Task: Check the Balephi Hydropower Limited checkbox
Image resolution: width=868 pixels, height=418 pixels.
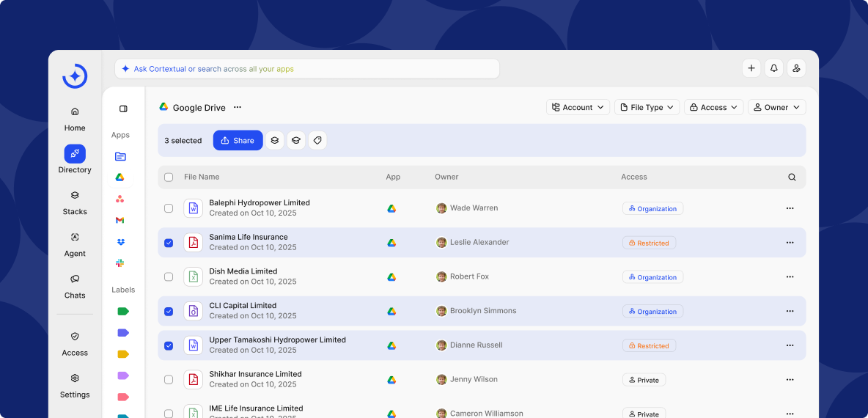Action: [169, 208]
